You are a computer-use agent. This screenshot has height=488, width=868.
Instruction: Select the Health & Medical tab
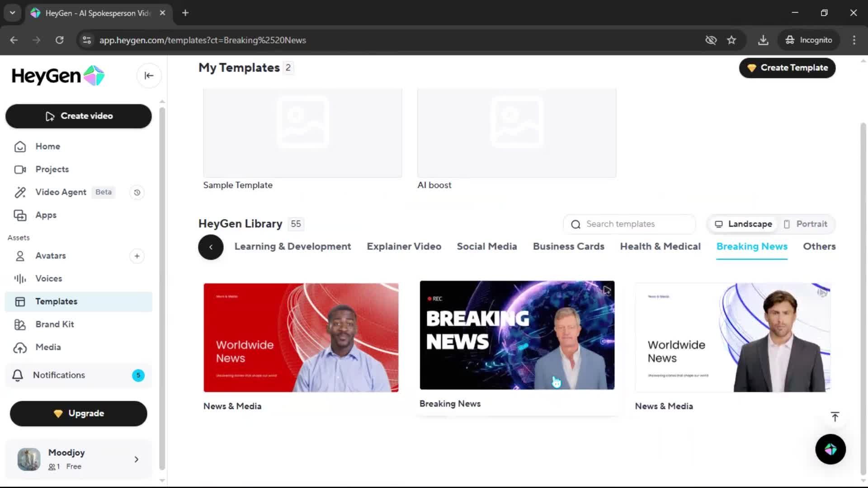click(x=660, y=247)
